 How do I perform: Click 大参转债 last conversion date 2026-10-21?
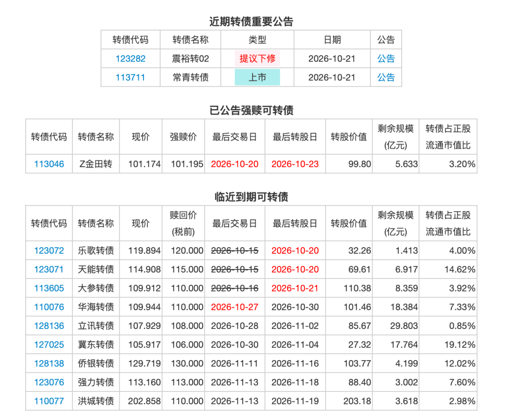[295, 288]
